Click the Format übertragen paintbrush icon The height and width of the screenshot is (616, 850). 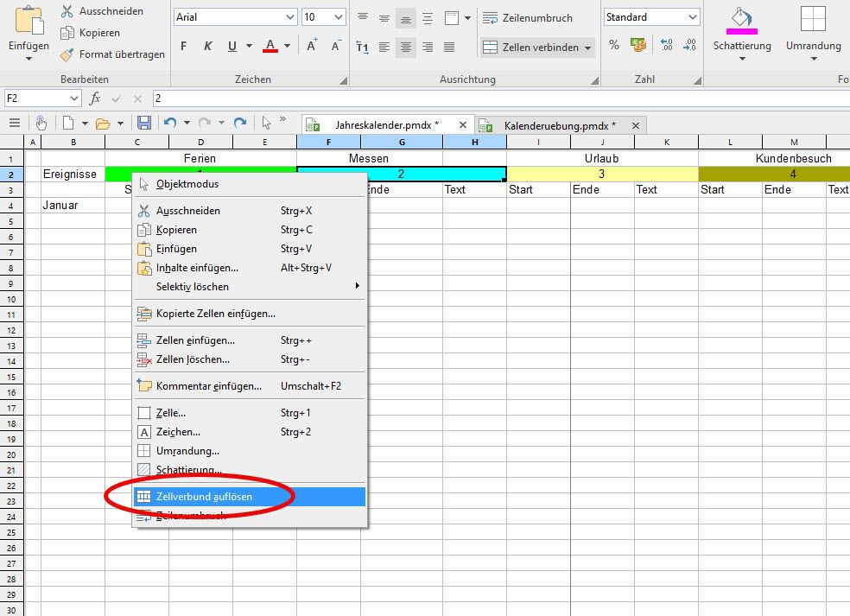[x=67, y=54]
